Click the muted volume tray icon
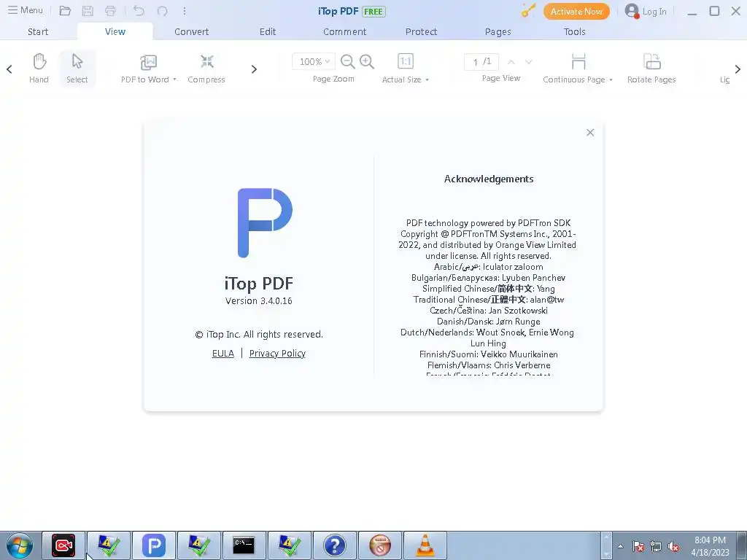 [x=673, y=547]
